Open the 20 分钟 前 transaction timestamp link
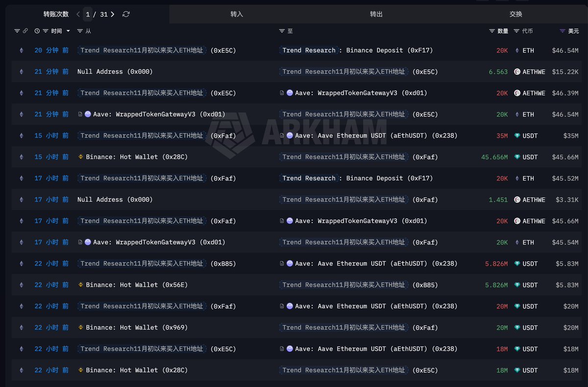 pos(51,51)
